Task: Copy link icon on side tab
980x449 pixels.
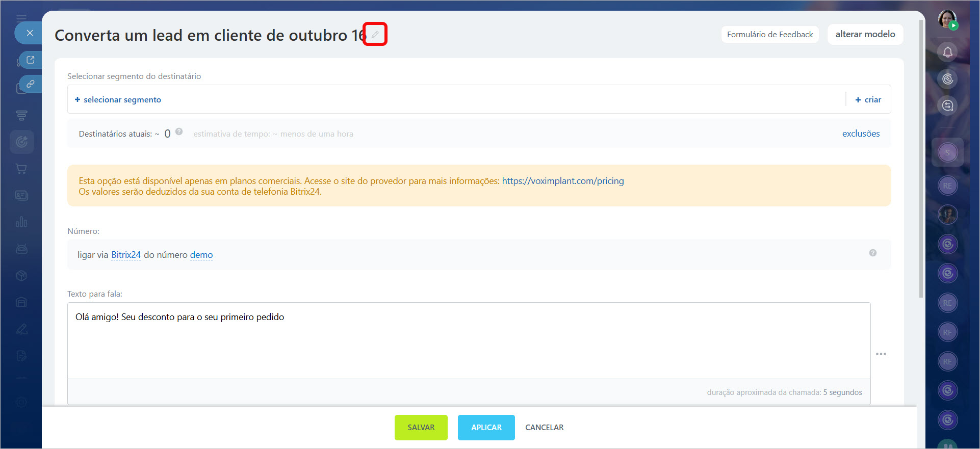Action: point(31,84)
